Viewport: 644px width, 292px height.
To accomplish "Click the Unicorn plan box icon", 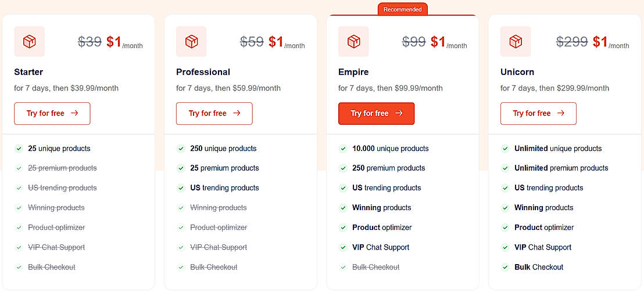I will coord(516,42).
